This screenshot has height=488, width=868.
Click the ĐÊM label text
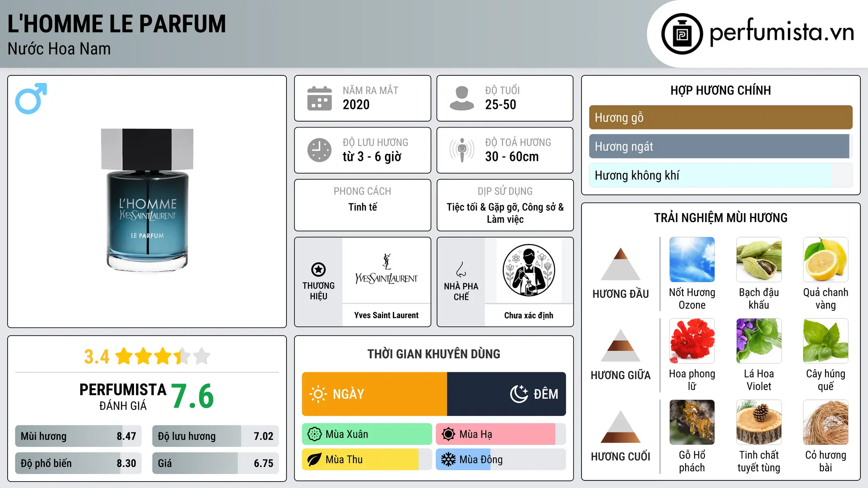546,394
